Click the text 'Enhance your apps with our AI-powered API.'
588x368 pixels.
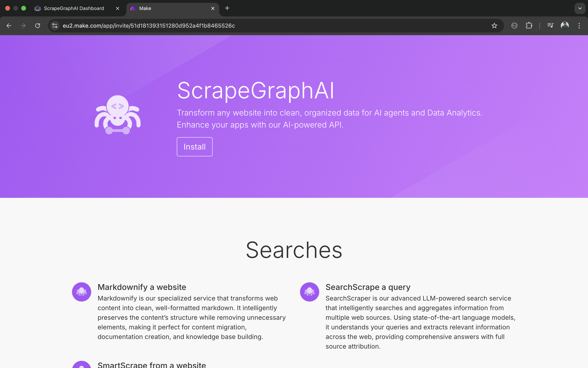click(260, 125)
